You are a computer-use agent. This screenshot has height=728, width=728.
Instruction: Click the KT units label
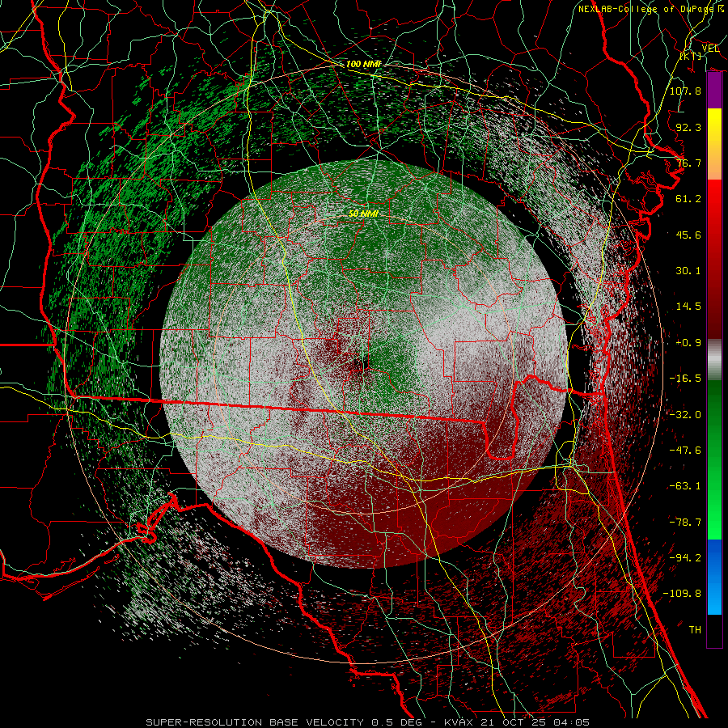click(691, 56)
